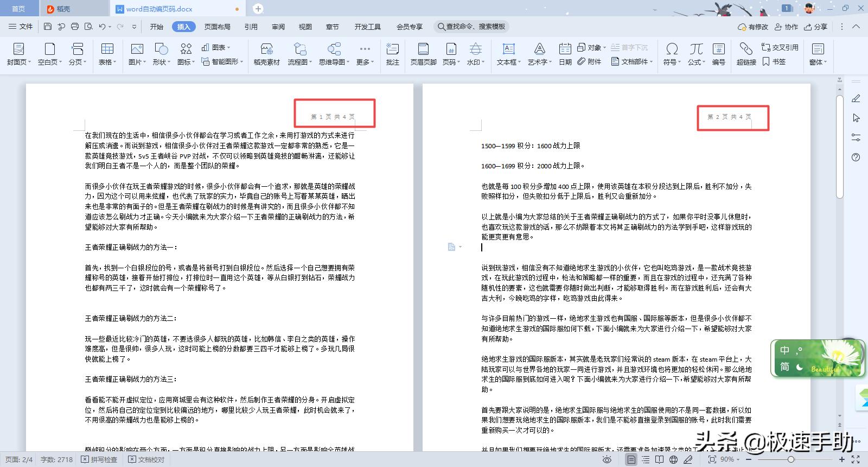
Task: Expand the quick access toolbar customization arrow
Action: click(134, 27)
